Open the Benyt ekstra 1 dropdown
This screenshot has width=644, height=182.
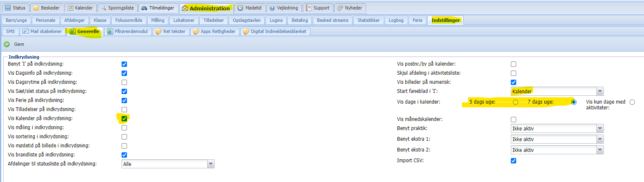point(557,139)
